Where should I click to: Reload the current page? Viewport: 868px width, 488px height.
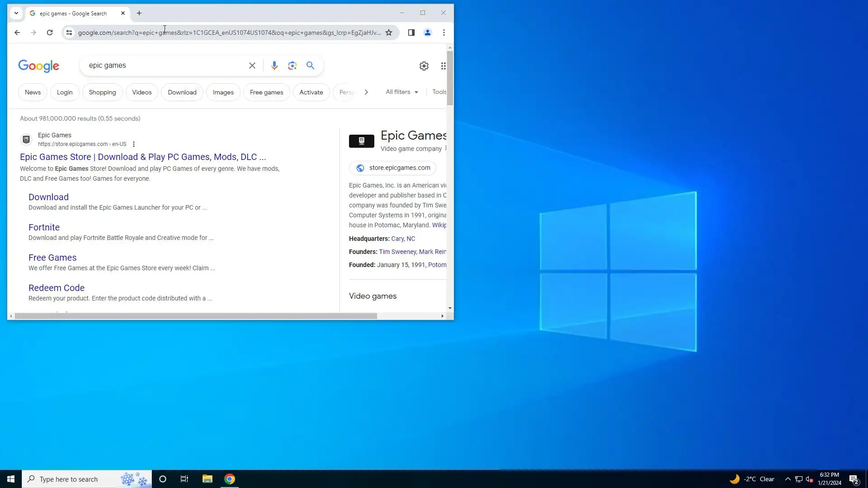coord(50,33)
